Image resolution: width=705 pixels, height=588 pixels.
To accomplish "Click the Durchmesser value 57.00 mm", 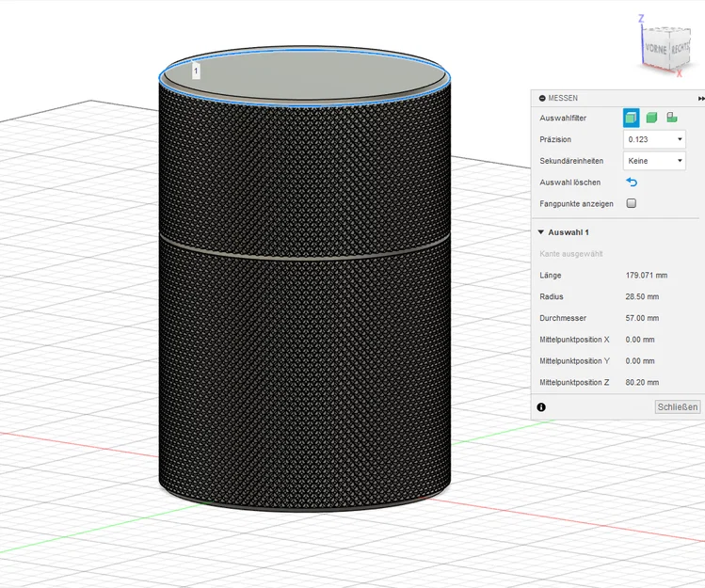I will click(642, 318).
